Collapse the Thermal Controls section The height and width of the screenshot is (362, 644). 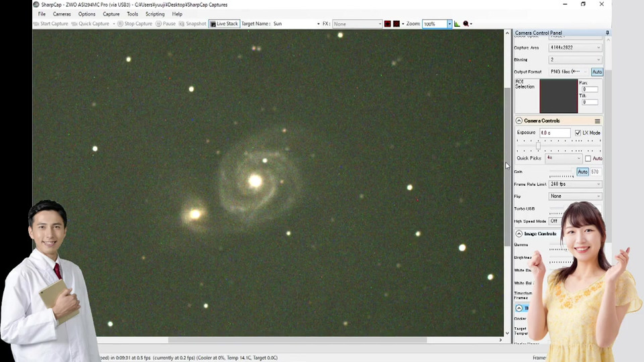519,308
